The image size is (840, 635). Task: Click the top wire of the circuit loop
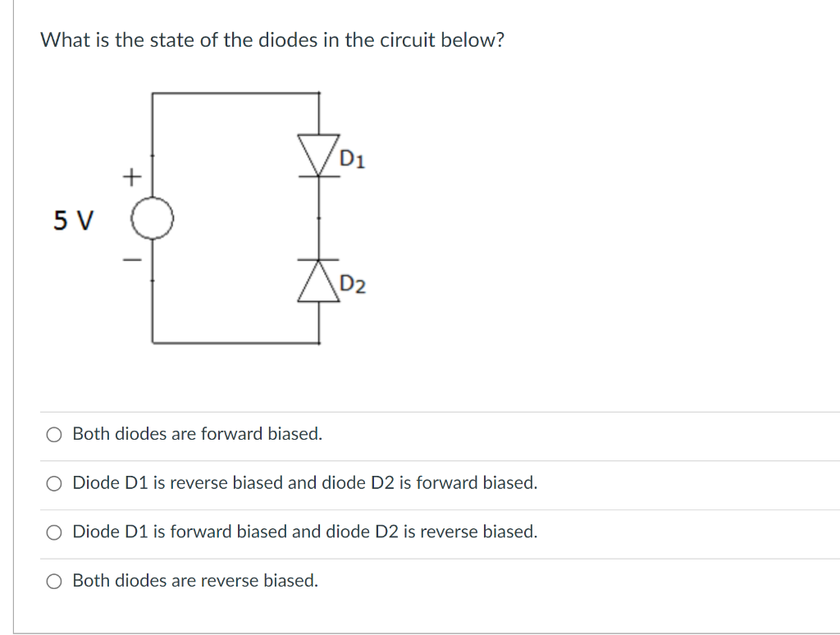click(234, 93)
